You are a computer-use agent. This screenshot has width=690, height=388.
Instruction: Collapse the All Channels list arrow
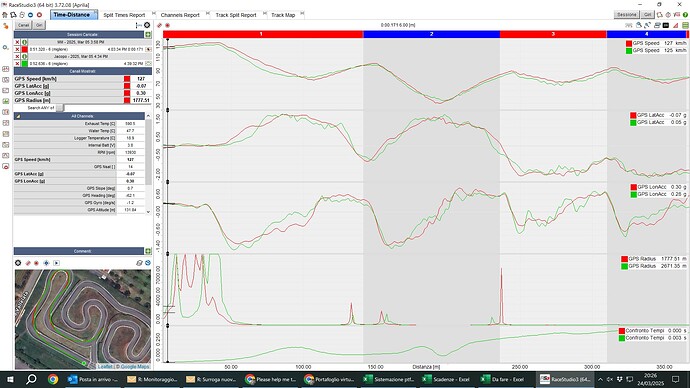(x=18, y=116)
